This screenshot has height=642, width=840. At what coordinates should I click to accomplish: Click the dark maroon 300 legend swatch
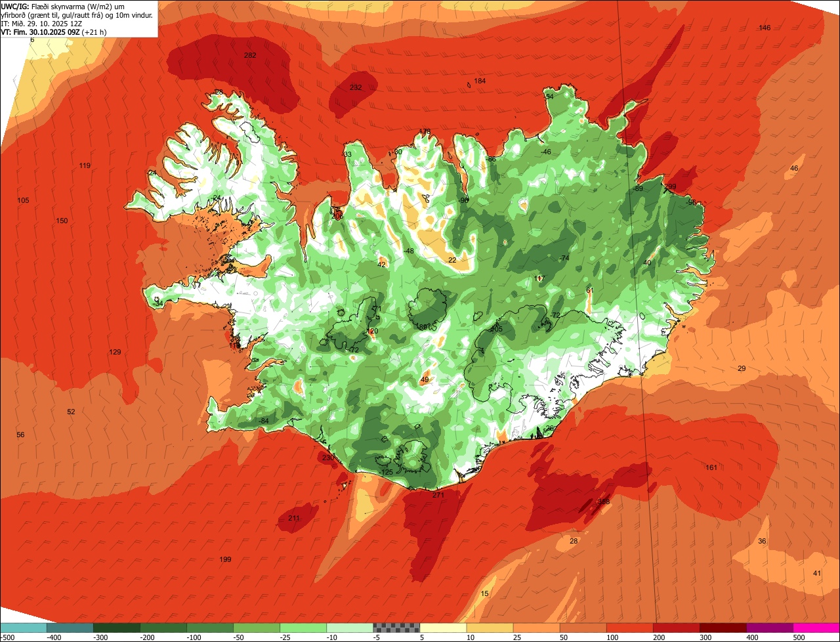coord(723,628)
